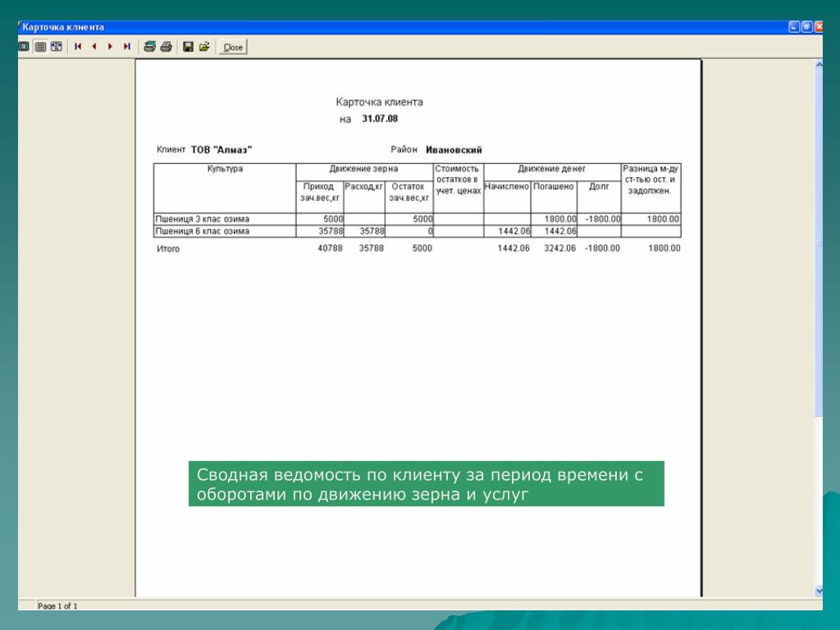Click the whole page zoom icon

click(24, 47)
